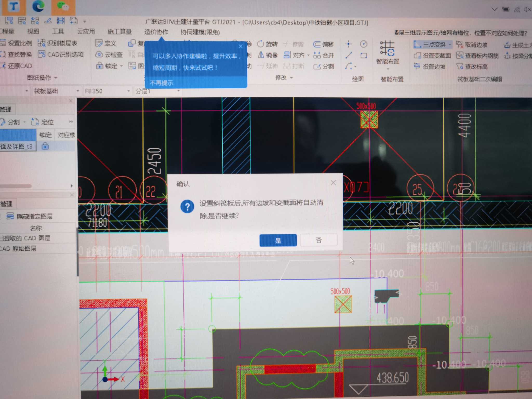Click 查看板内钢筋 view rebar tool

[478, 56]
